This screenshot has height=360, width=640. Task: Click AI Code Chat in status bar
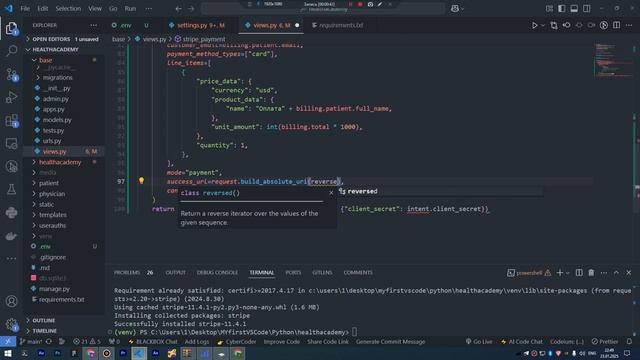(522, 341)
